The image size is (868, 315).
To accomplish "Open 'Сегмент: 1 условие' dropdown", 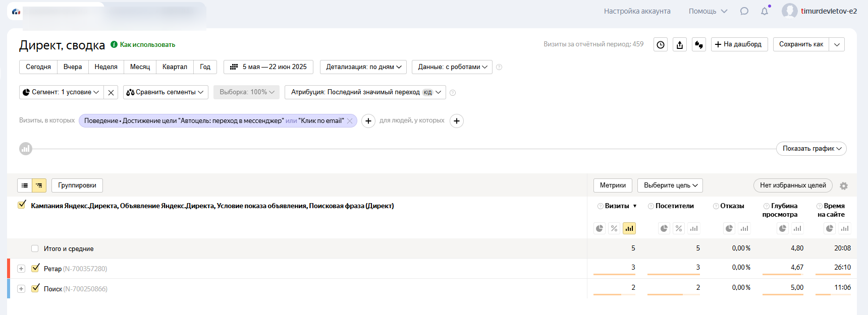I will point(62,92).
